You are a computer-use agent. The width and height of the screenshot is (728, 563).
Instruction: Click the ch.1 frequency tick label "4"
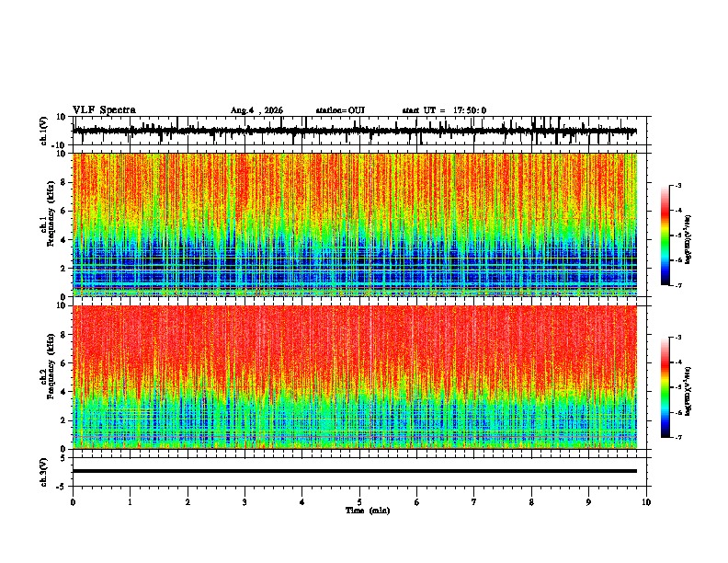[x=63, y=240]
